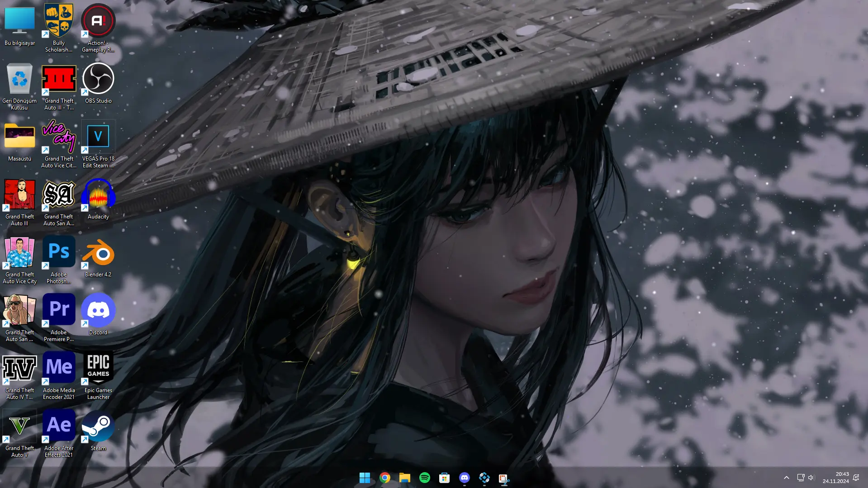Open File Explorer from the taskbar

[x=404, y=478]
